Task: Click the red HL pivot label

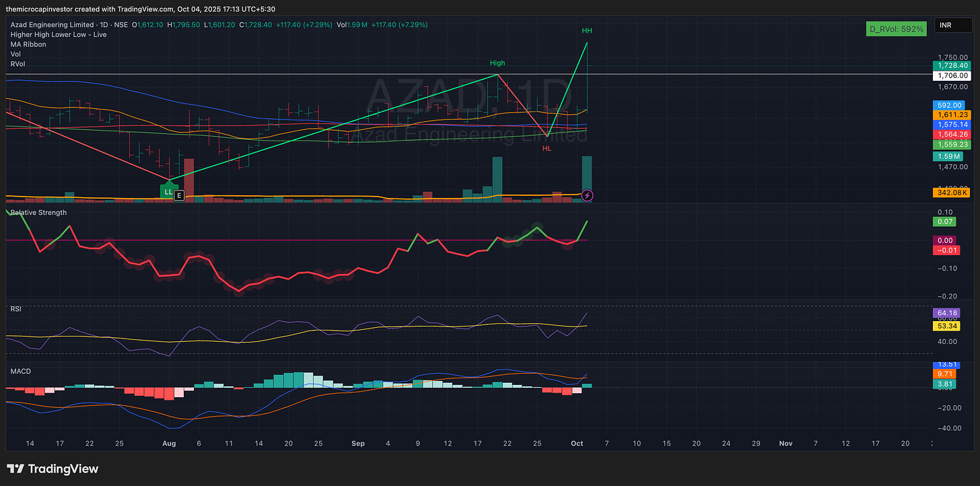Action: click(x=547, y=148)
